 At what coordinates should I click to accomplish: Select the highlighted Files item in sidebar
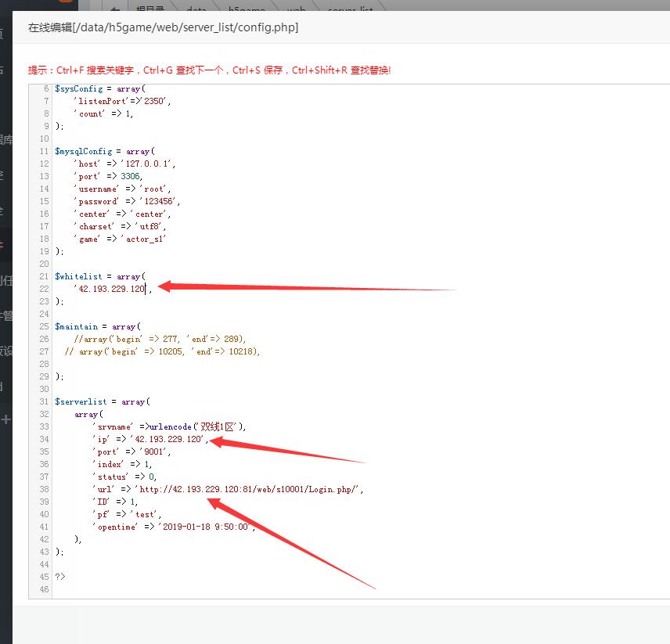tap(4, 244)
